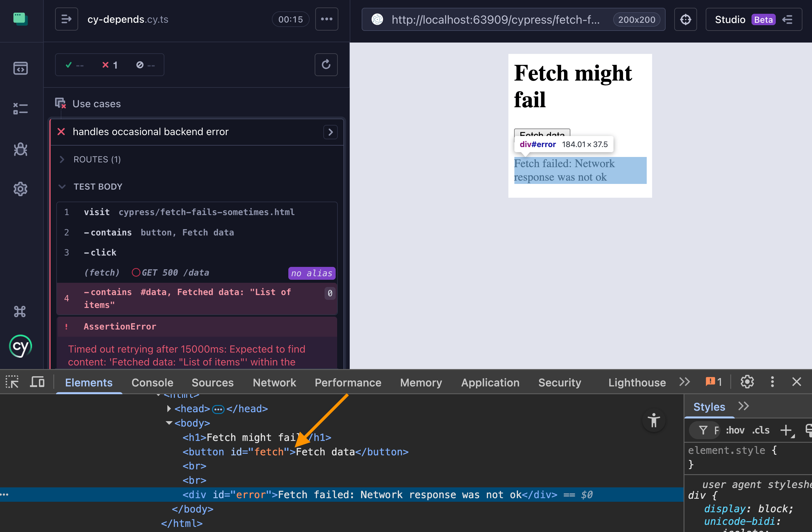Screen dimensions: 812x532
Task: Select the Styles pane tab
Action: pos(709,407)
